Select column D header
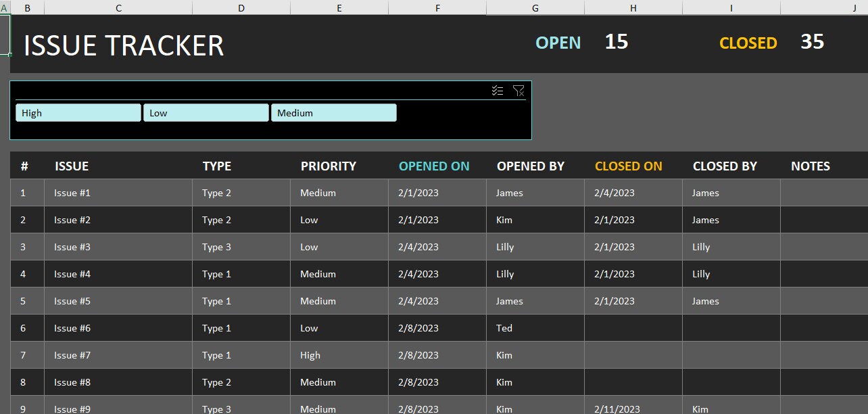The image size is (868, 414). 241,7
